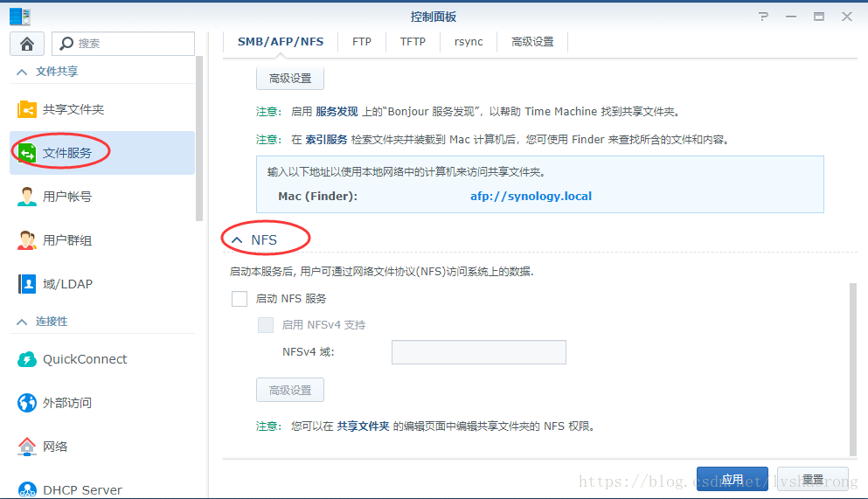868x499 pixels.
Task: Click the Mac (Finder): label text
Action: 318,197
